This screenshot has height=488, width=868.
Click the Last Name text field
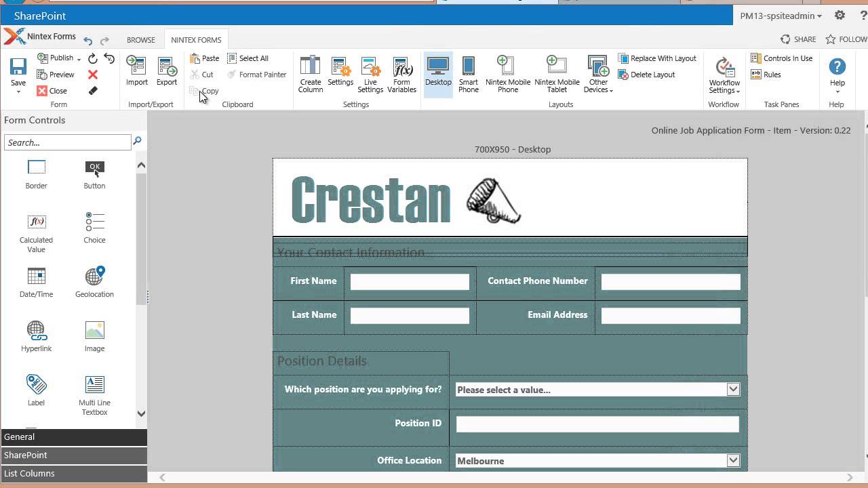point(410,316)
